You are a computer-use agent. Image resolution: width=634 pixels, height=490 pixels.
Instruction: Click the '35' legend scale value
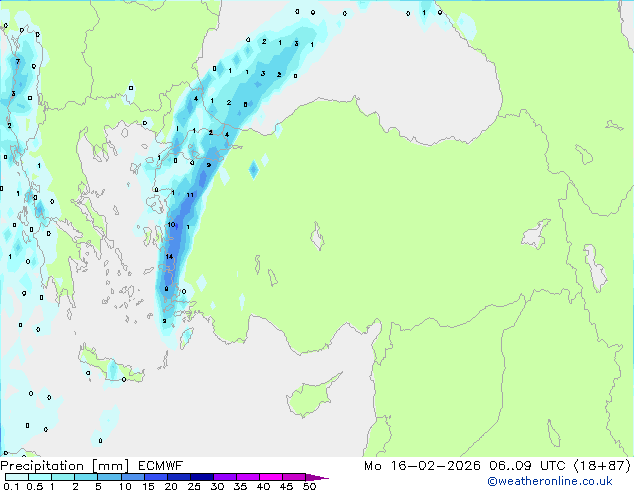click(240, 486)
